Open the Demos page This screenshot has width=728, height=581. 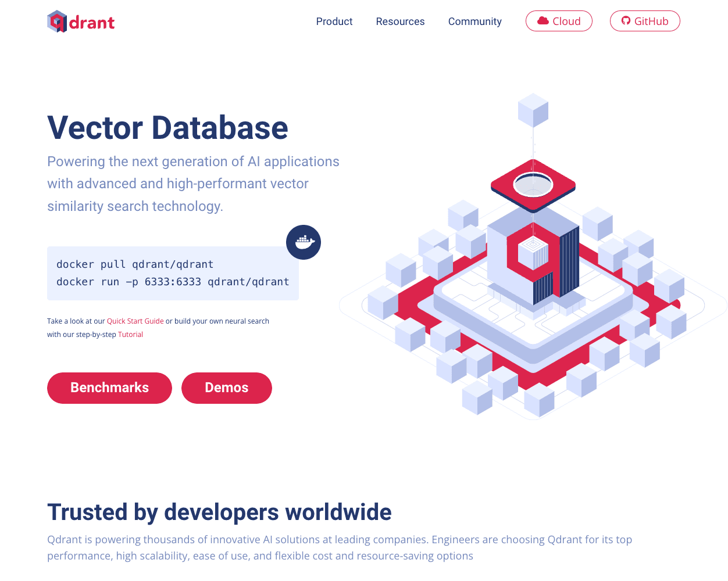click(x=227, y=388)
